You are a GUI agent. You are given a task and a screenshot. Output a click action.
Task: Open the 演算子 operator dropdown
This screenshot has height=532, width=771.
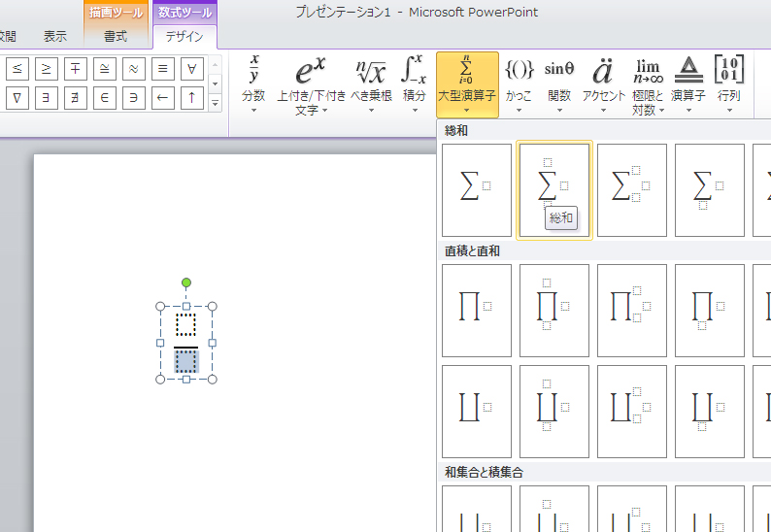[688, 84]
